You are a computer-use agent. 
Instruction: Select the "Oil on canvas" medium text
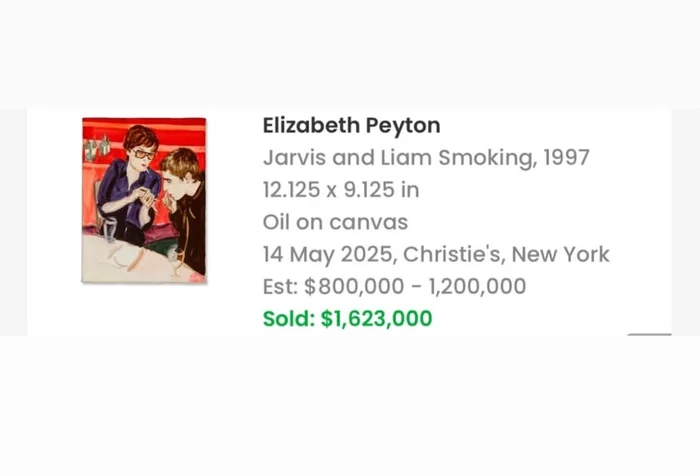(335, 222)
